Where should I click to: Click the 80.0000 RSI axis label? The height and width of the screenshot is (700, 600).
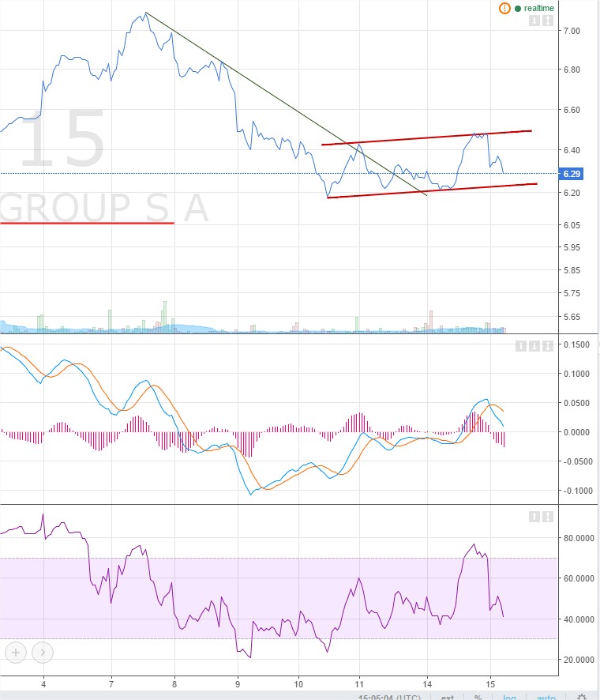(579, 538)
